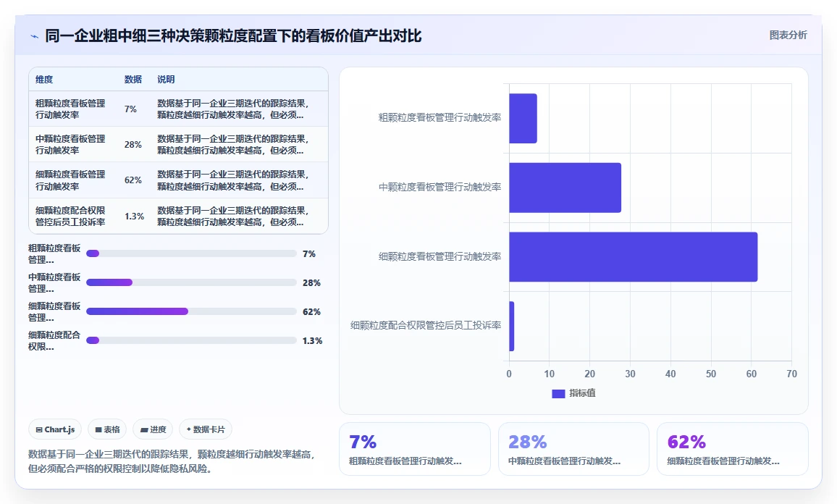This screenshot has width=837, height=504.
Task: Click the 28% progress percentage value
Action: (312, 283)
